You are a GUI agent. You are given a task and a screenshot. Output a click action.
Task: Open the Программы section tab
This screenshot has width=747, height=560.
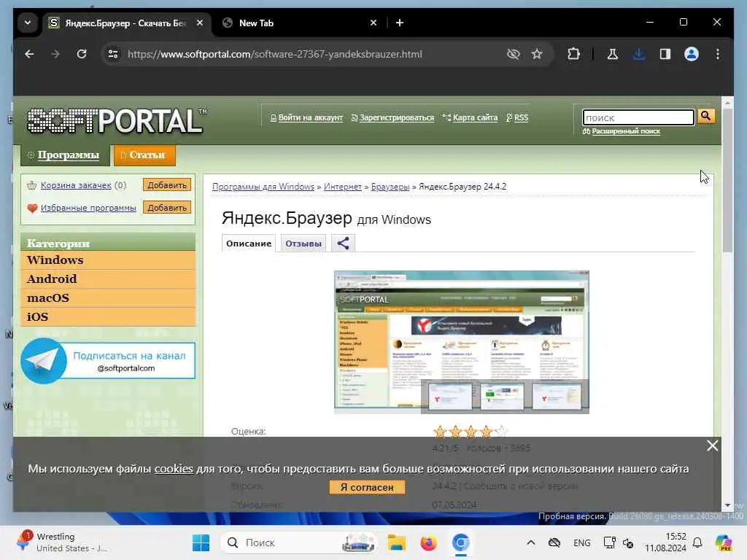click(65, 155)
